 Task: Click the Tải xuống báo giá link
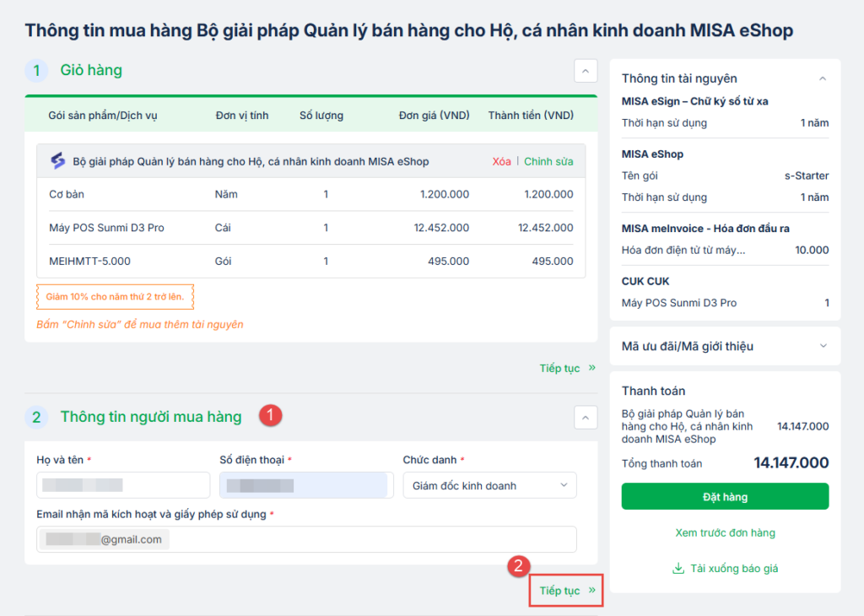(733, 569)
